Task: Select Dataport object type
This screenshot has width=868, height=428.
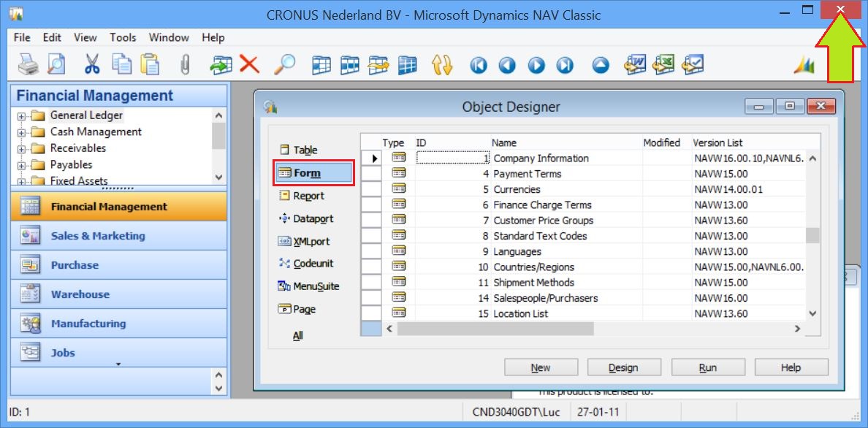Action: (306, 218)
